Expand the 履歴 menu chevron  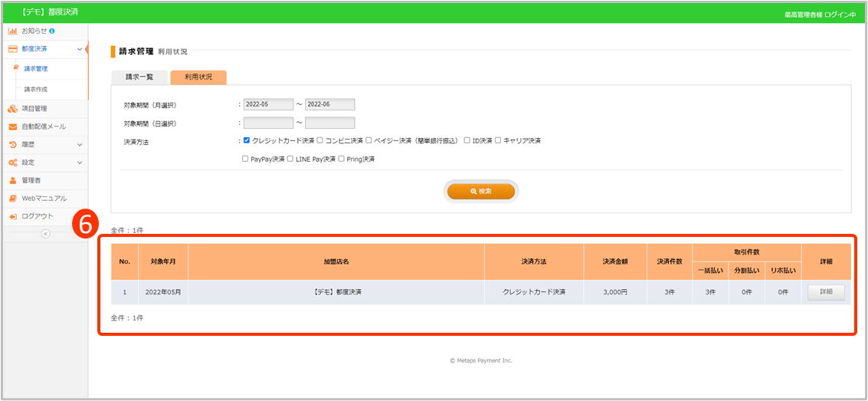click(x=80, y=144)
